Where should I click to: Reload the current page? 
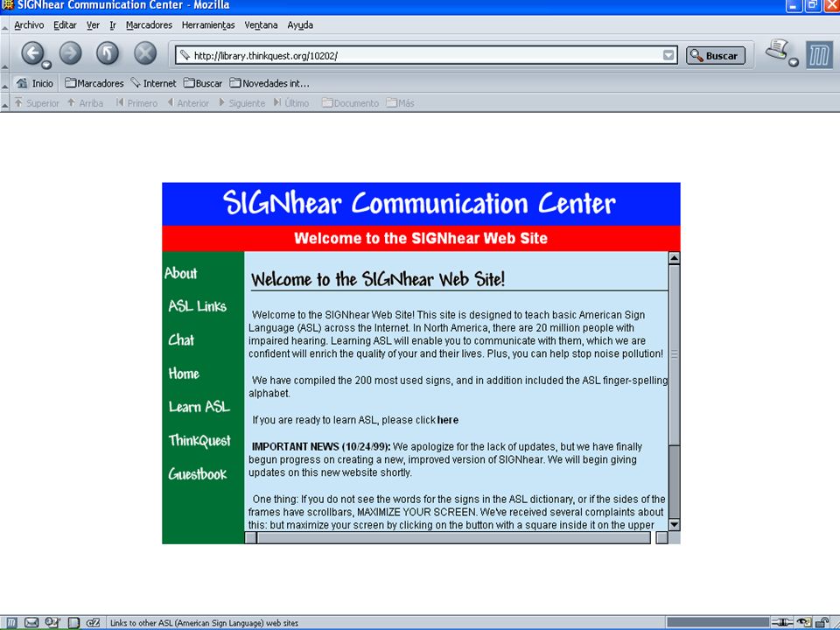pyautogui.click(x=108, y=53)
